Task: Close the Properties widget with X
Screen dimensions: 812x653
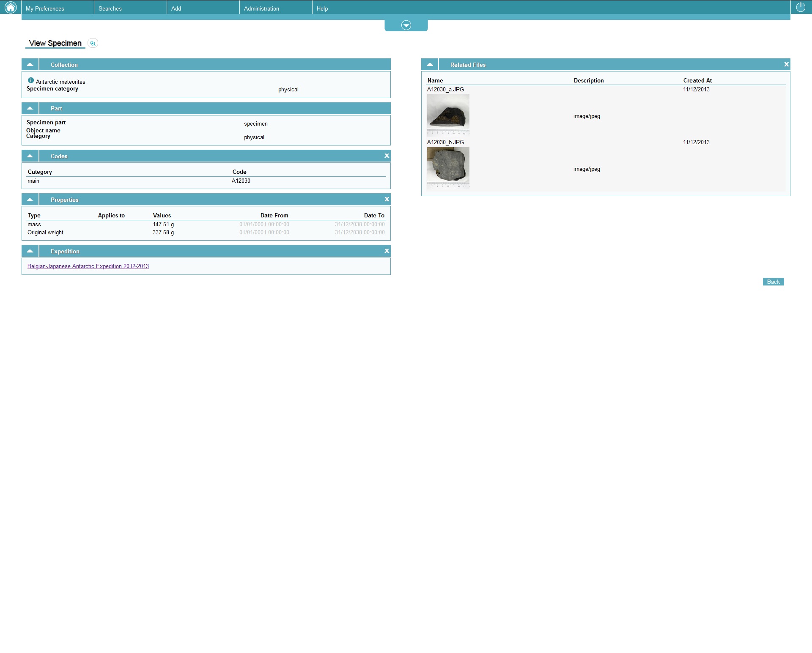Action: [387, 200]
